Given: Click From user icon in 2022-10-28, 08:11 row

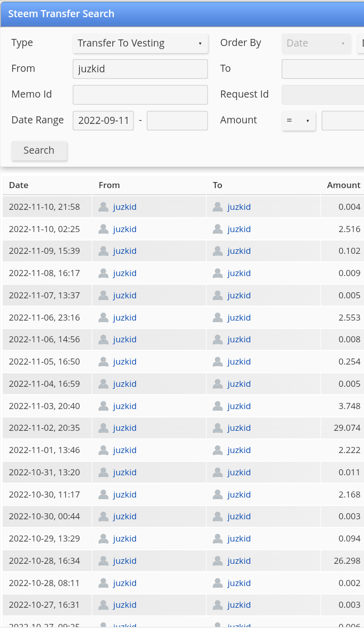Looking at the screenshot, I should click(x=104, y=583).
